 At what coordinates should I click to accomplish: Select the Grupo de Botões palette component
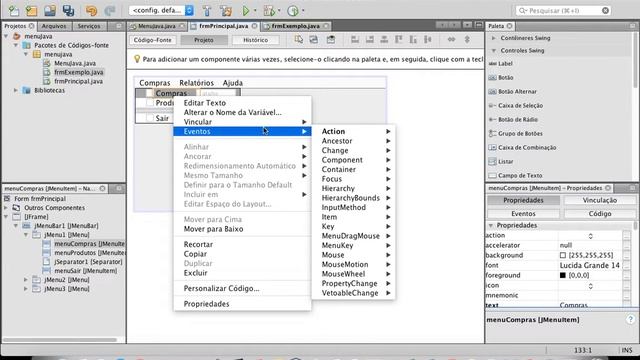point(515,133)
